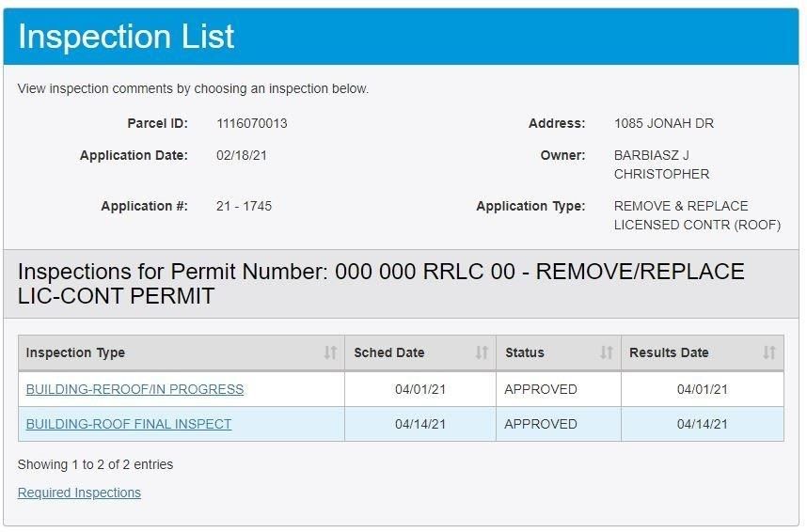
Task: Click the address 1085 JONAH DR
Action: pos(664,123)
